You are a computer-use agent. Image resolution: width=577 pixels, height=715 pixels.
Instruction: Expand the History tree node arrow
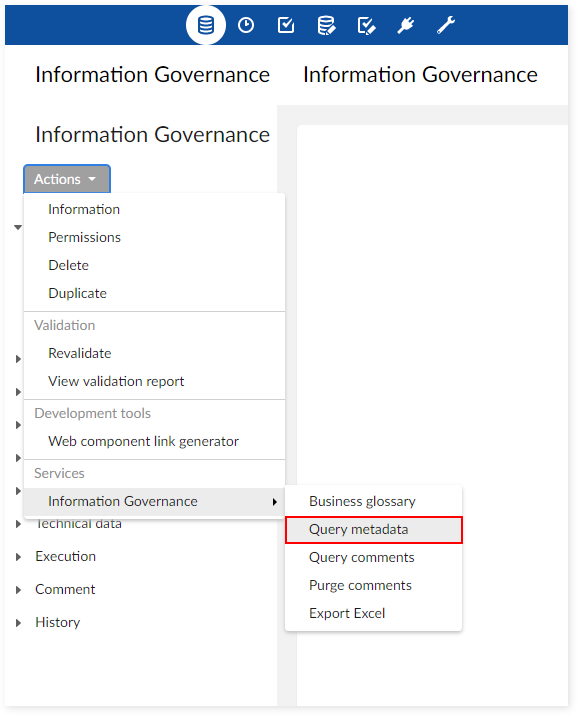(18, 623)
